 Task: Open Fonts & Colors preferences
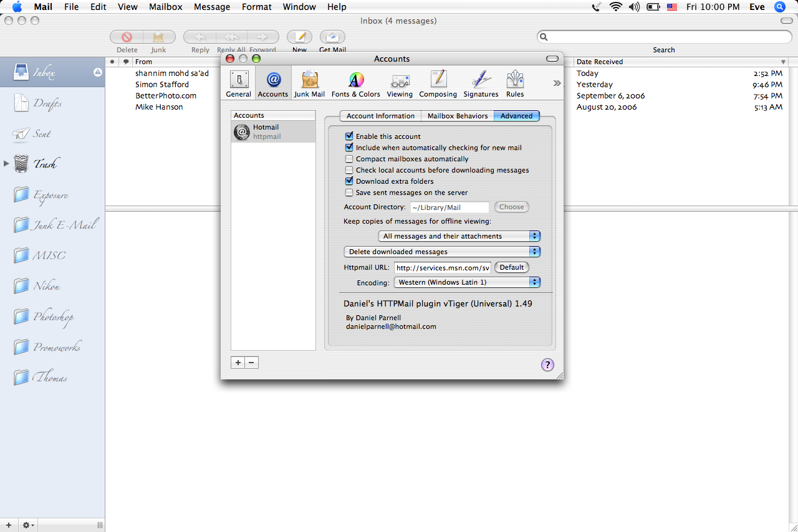(356, 83)
